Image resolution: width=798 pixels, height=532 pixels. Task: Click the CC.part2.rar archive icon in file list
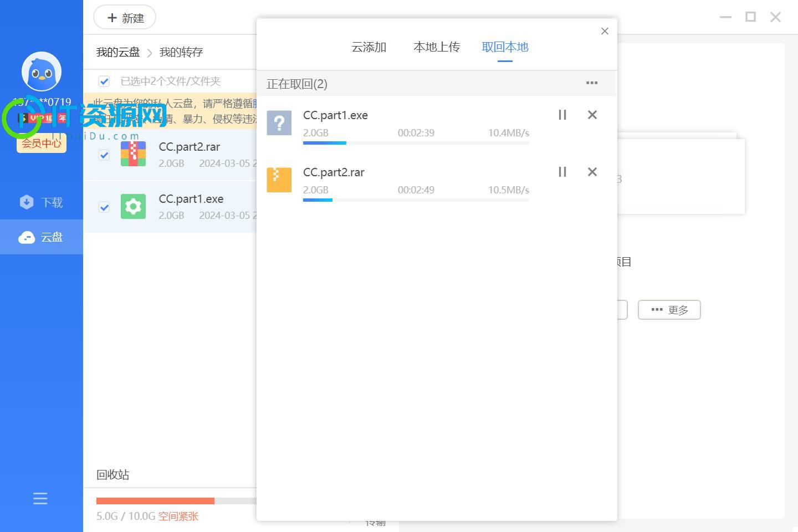tap(133, 154)
